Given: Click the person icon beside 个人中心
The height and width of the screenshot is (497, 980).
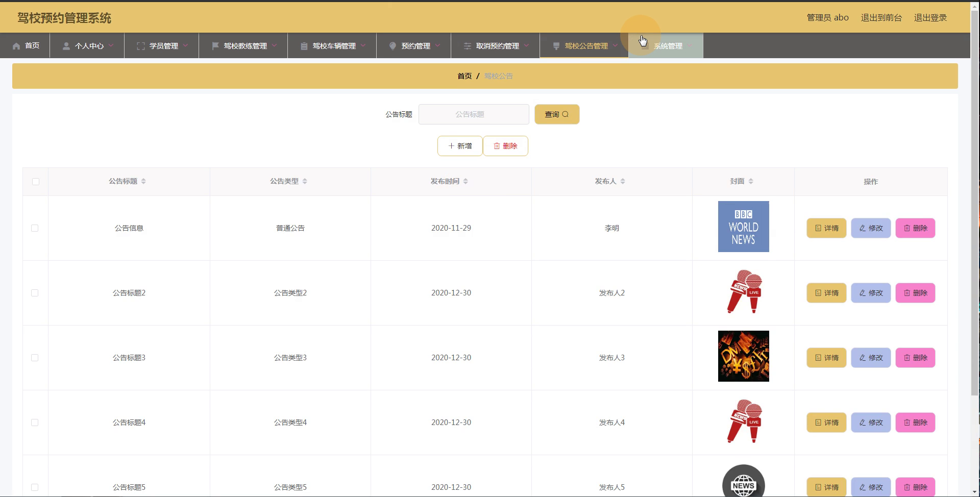Looking at the screenshot, I should [x=66, y=46].
